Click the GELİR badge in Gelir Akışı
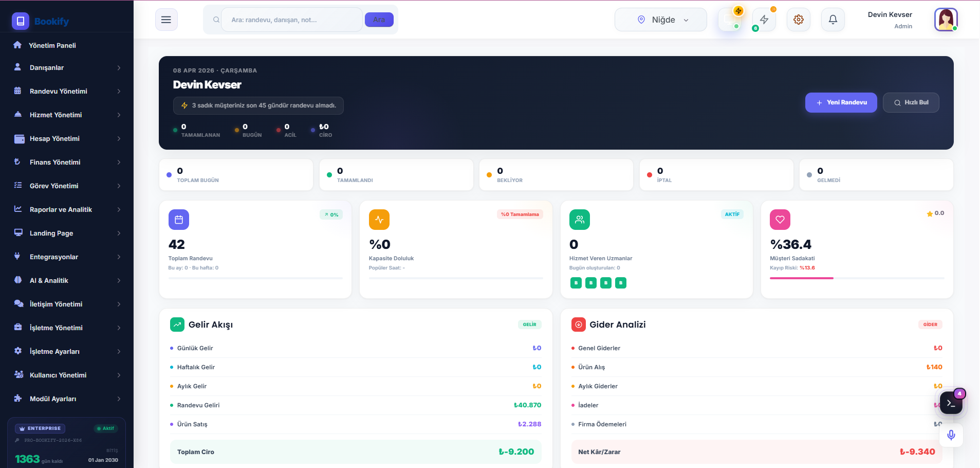The width and height of the screenshot is (980, 468). pos(529,325)
